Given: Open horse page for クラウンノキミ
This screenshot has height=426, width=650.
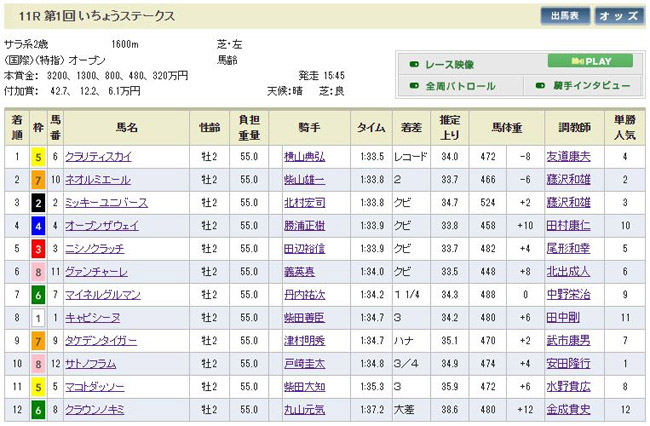Looking at the screenshot, I should point(97,410).
